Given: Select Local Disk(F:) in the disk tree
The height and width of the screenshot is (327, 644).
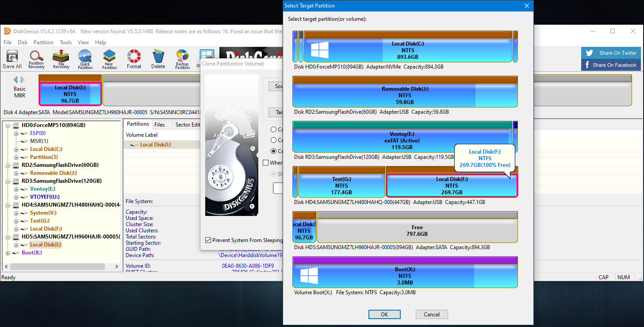Looking at the screenshot, I should click(x=46, y=229).
